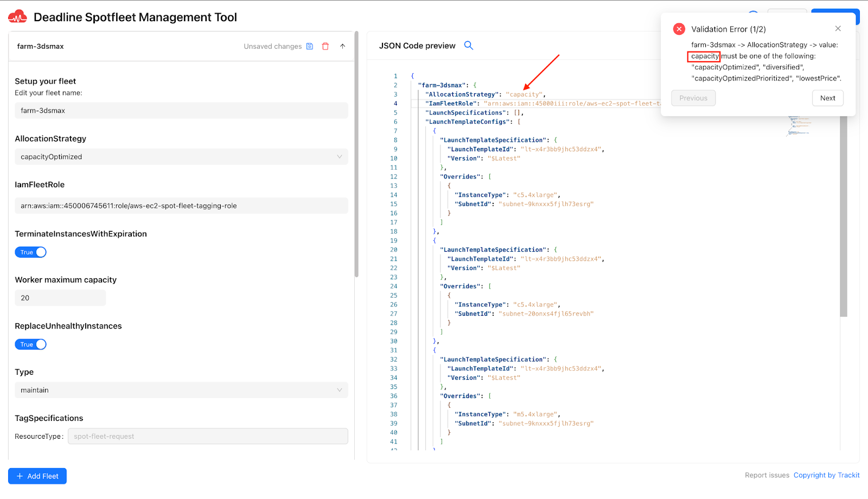Toggle TerminateInstancesWithExpiration switch
The height and width of the screenshot is (499, 868).
30,252
